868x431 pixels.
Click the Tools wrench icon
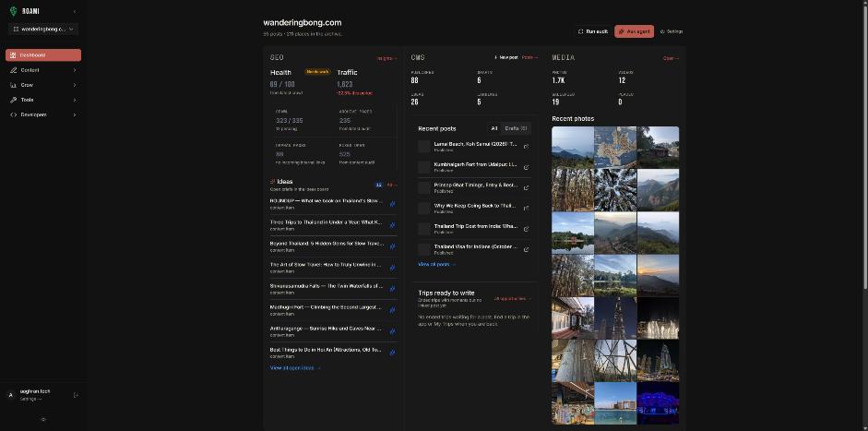(13, 100)
